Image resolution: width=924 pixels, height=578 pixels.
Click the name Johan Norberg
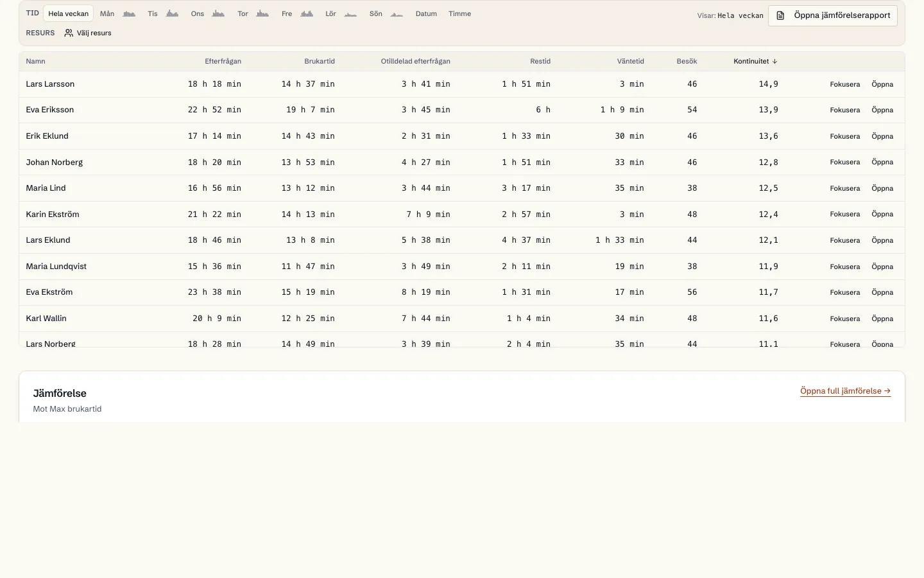(x=54, y=162)
